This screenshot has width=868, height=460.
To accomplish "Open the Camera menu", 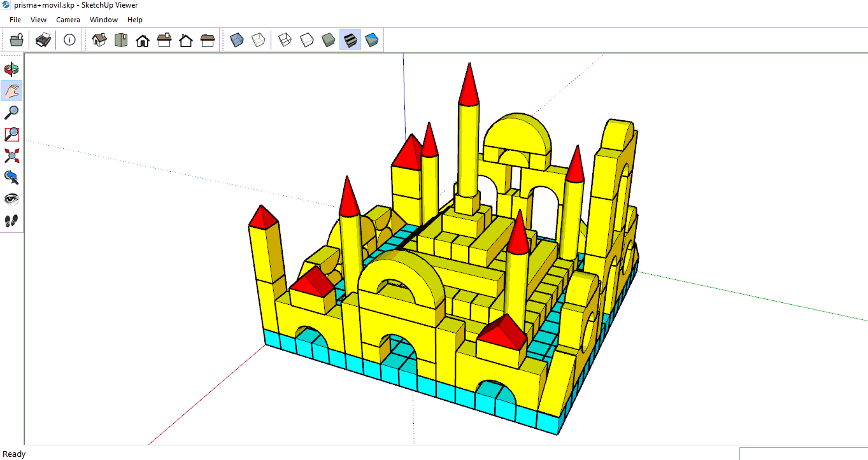I will click(x=68, y=20).
